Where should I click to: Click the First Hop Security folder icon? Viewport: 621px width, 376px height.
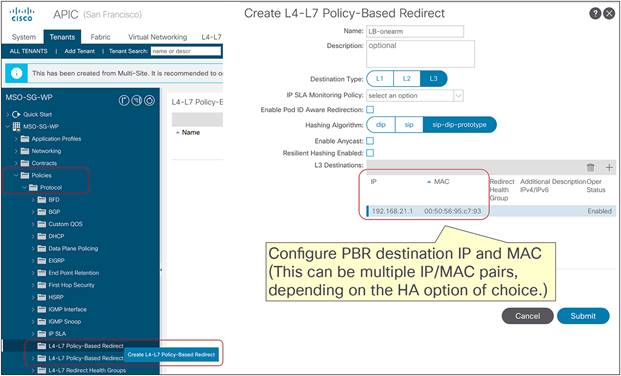pyautogui.click(x=42, y=285)
